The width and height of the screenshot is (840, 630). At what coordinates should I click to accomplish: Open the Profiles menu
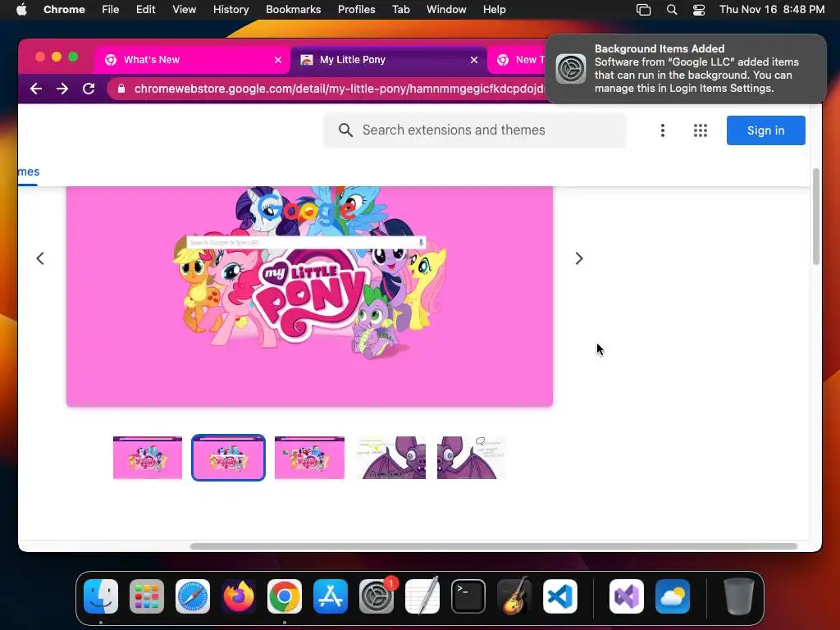click(x=356, y=10)
